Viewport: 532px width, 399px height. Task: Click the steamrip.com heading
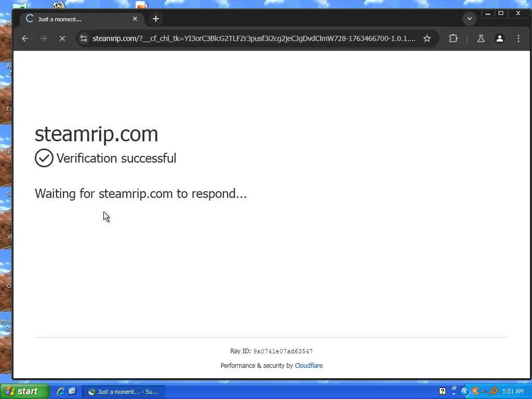(x=96, y=134)
